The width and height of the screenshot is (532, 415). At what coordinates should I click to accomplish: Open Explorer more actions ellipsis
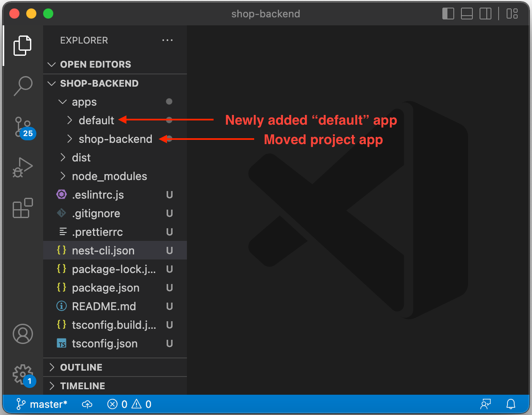pyautogui.click(x=167, y=40)
